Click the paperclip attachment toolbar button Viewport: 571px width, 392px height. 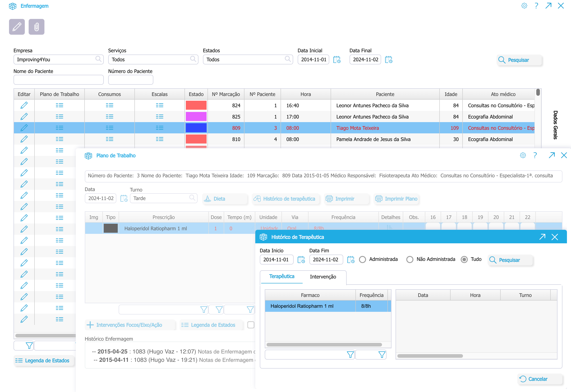tap(36, 27)
